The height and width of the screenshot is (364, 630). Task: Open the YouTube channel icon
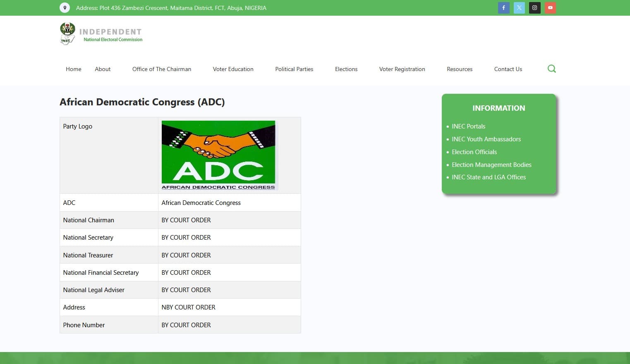tap(550, 7)
